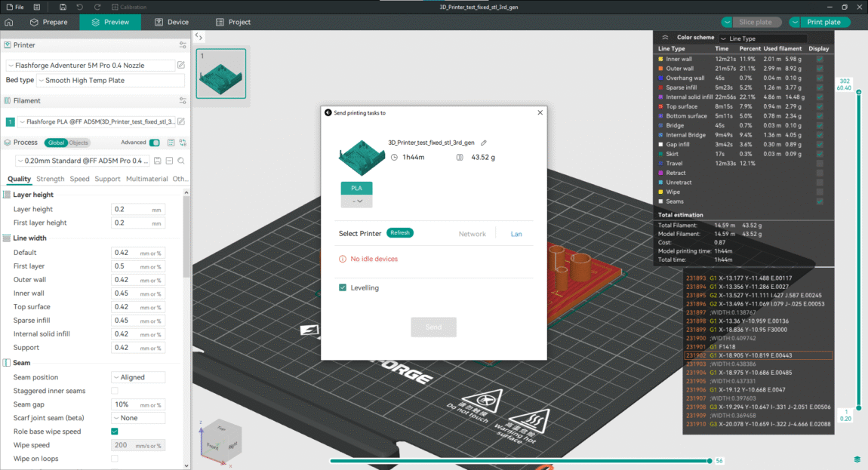The width and height of the screenshot is (868, 470).
Task: Click the redo arrow icon
Action: coord(97,8)
